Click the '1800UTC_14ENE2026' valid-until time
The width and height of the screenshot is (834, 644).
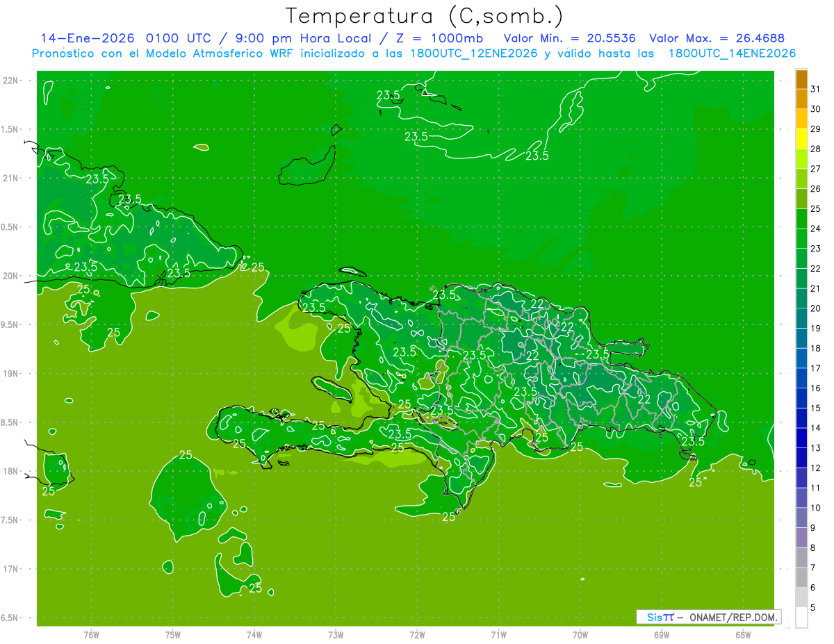coord(732,53)
